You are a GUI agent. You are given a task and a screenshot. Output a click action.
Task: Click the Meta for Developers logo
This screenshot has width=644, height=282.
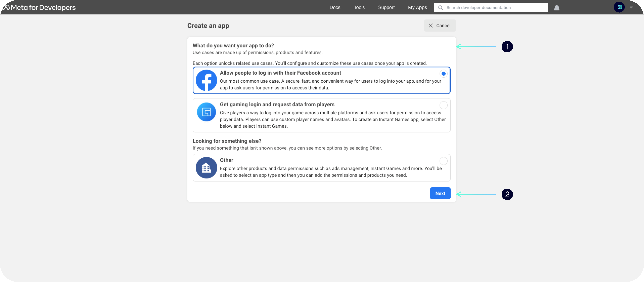click(39, 7)
